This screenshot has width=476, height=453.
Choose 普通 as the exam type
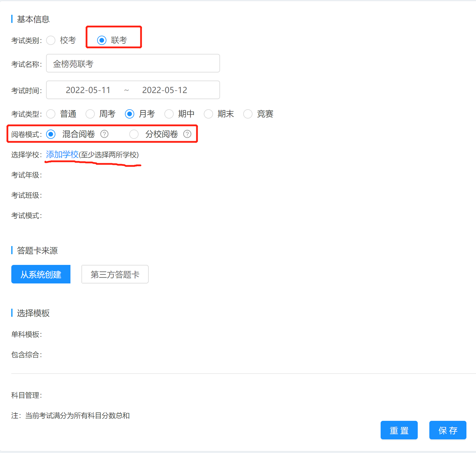point(51,114)
